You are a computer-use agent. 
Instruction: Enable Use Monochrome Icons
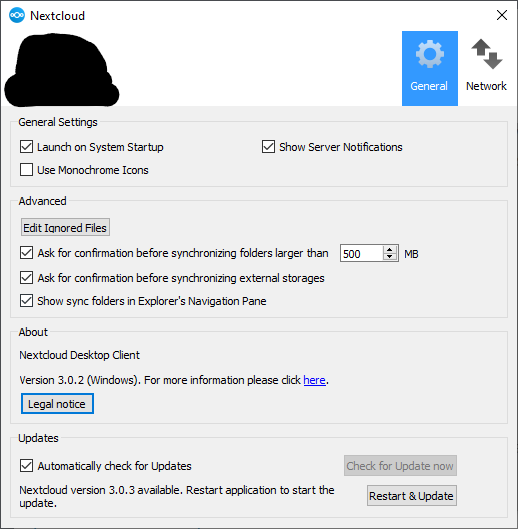coord(26,170)
